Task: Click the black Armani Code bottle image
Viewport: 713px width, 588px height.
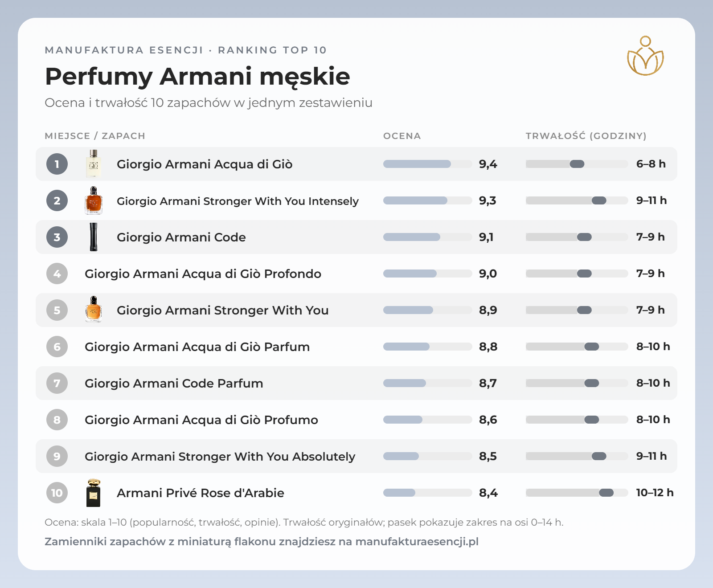Action: point(94,237)
